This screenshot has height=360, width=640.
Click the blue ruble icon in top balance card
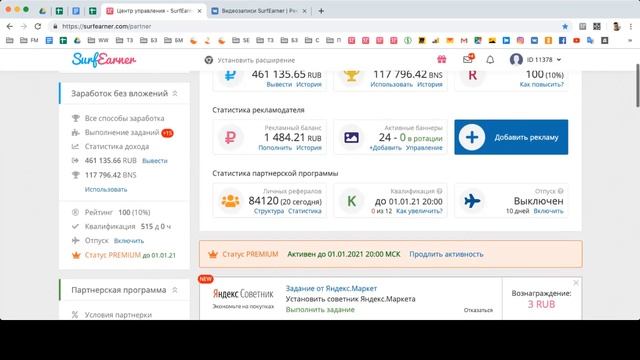pyautogui.click(x=230, y=76)
